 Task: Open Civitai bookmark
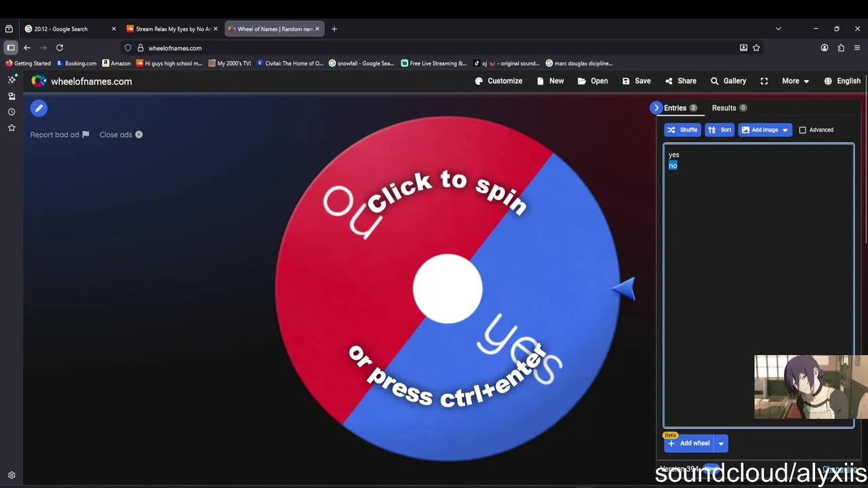(x=290, y=64)
